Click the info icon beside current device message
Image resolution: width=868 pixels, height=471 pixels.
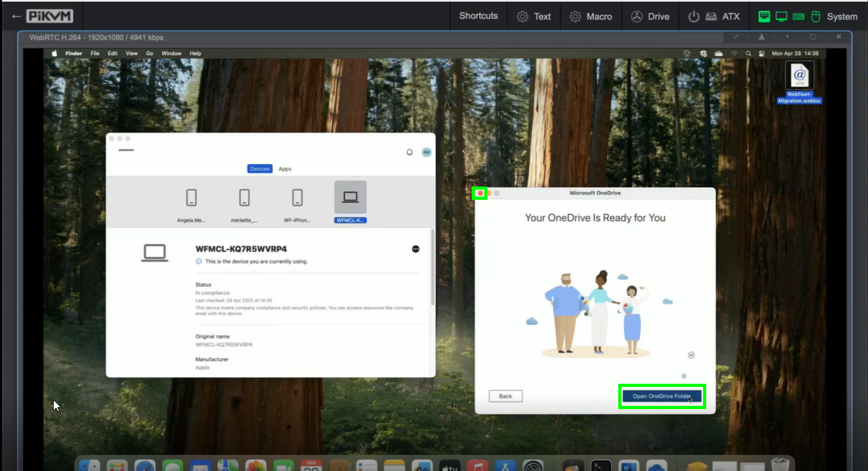tap(199, 261)
